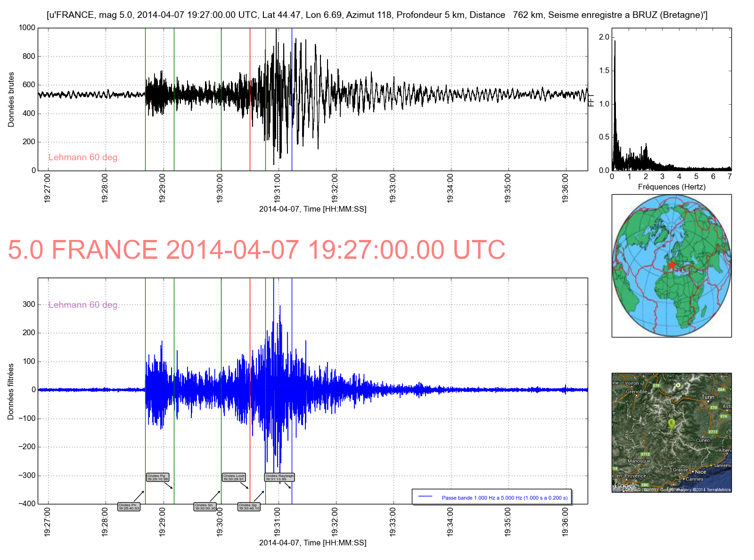Click the E717 road badge on map
This screenshot has width=754, height=560.
pos(713,432)
